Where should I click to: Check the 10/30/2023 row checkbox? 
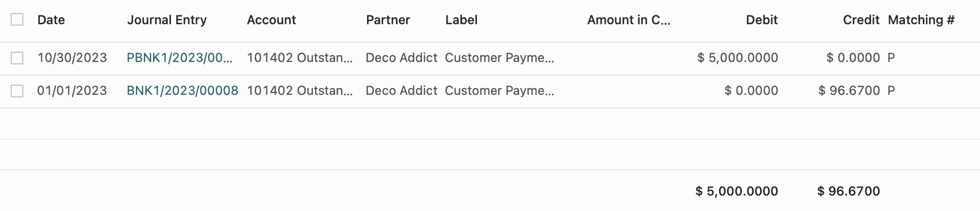(17, 58)
